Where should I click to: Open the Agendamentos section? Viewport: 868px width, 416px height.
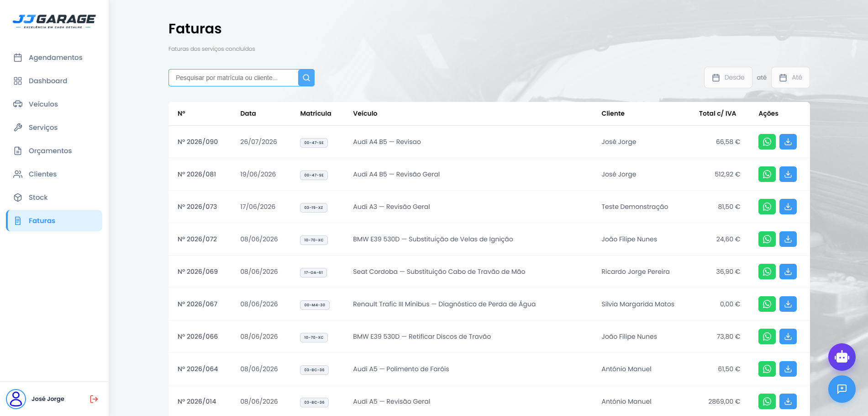[x=54, y=58]
